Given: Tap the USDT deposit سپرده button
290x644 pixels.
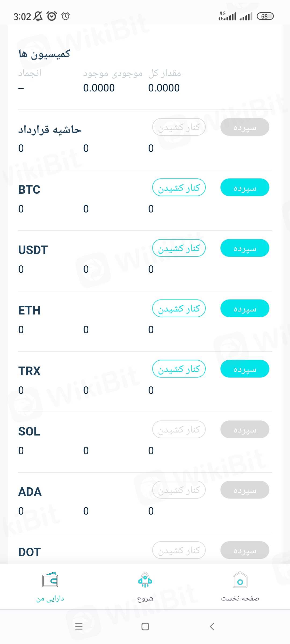Looking at the screenshot, I should (245, 248).
